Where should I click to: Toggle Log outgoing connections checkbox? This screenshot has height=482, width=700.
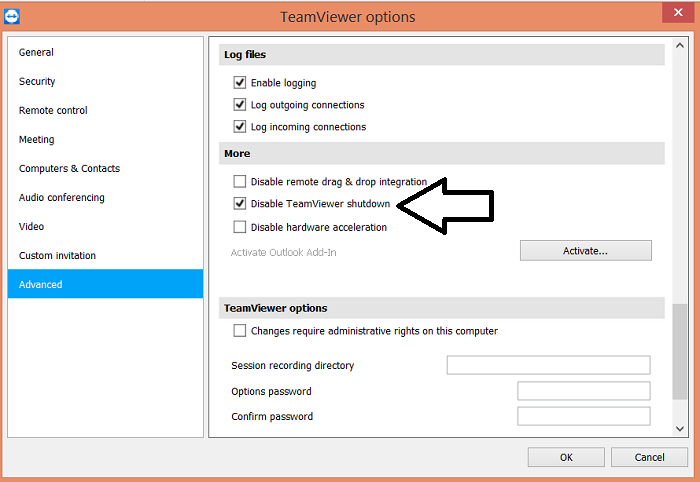[240, 104]
